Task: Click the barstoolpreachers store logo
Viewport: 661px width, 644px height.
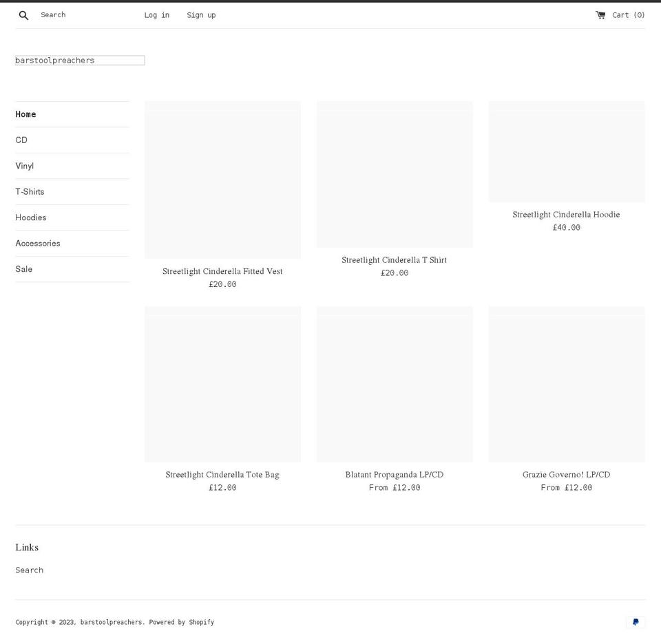Action: [x=80, y=61]
